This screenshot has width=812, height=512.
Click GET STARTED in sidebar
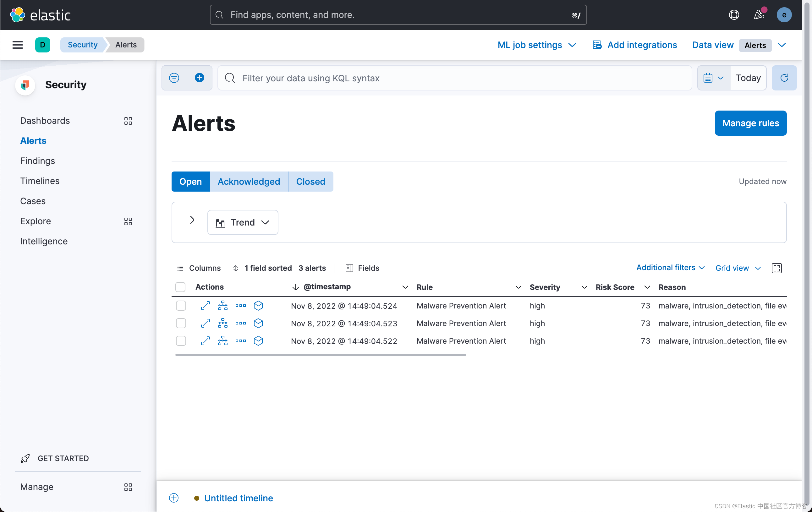(55, 458)
